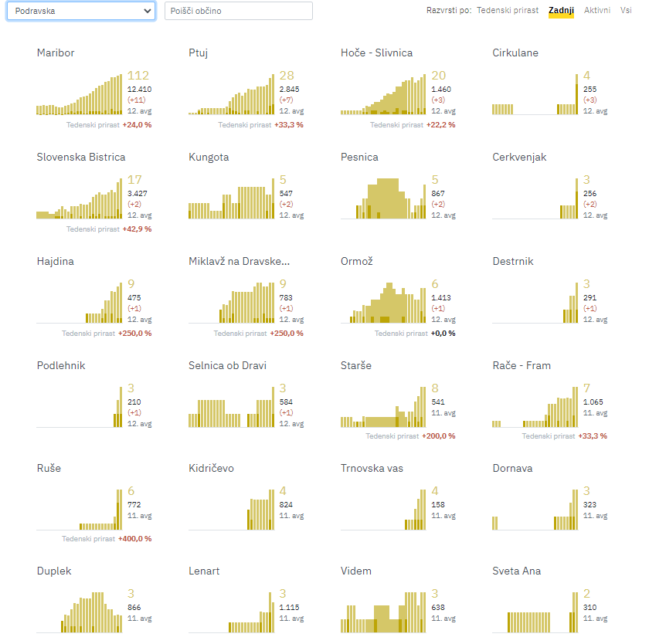Click the Starše bar chart
This screenshot has height=644, width=649.
[x=383, y=407]
